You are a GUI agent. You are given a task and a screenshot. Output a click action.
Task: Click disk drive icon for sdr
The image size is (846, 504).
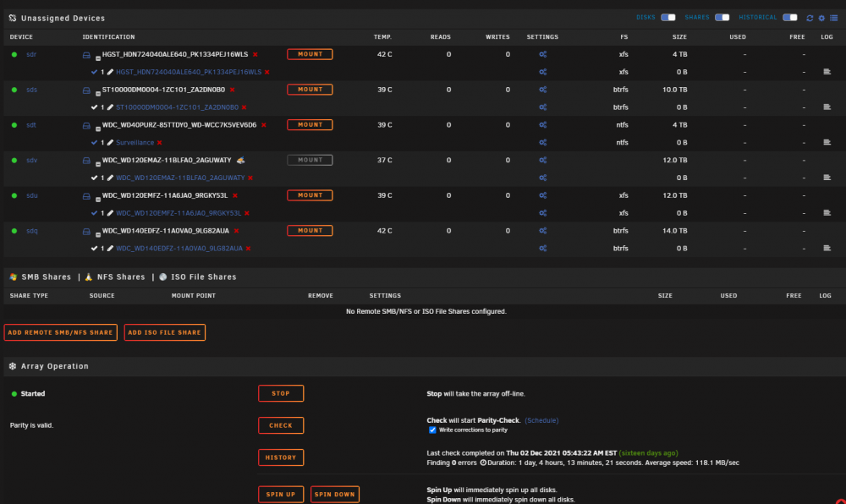86,55
